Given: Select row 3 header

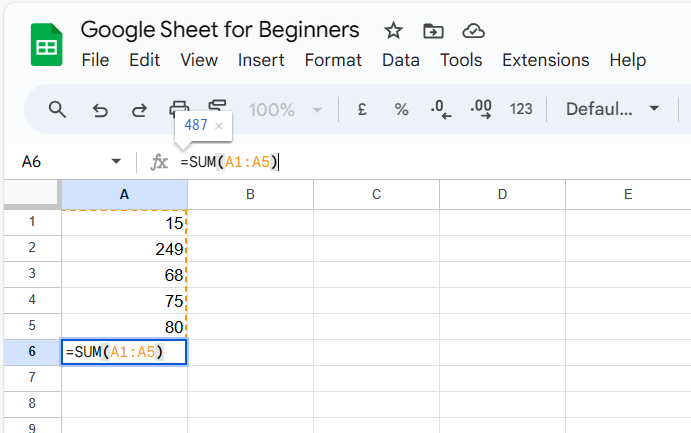Looking at the screenshot, I should tap(32, 274).
